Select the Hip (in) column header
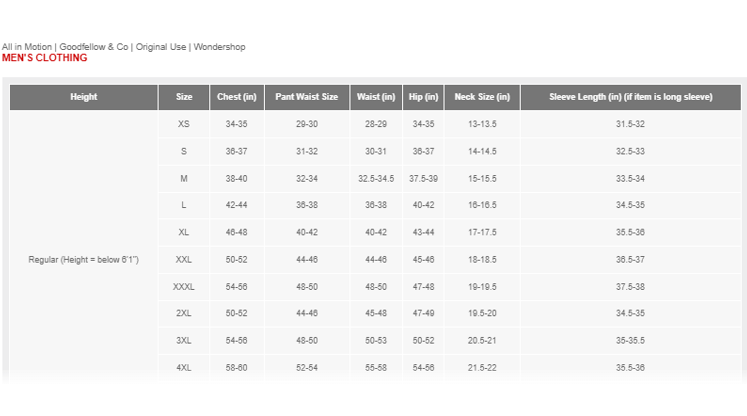 (x=423, y=97)
